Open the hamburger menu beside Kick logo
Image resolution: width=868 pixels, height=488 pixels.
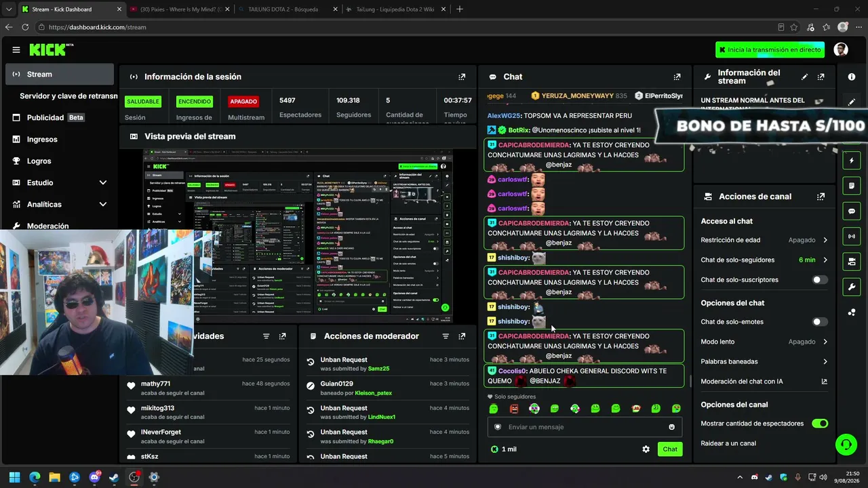point(16,49)
